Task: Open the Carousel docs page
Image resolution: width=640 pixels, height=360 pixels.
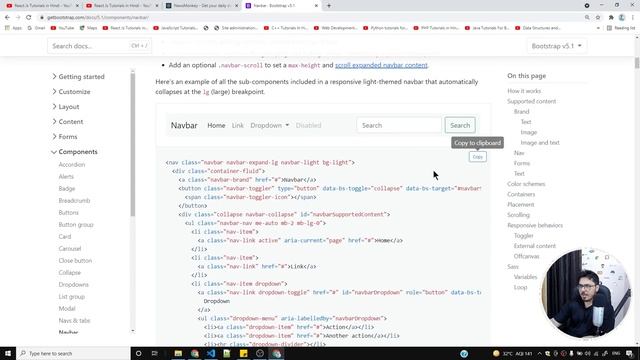Action: click(x=70, y=248)
